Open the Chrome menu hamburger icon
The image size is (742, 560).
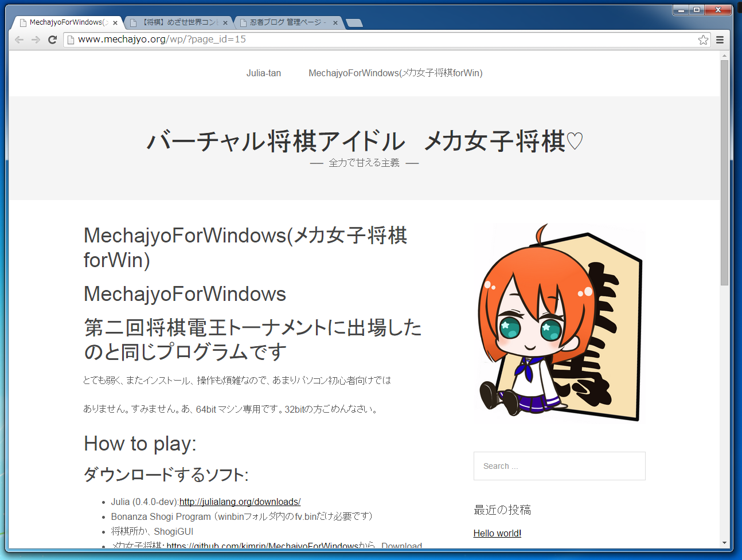(720, 40)
